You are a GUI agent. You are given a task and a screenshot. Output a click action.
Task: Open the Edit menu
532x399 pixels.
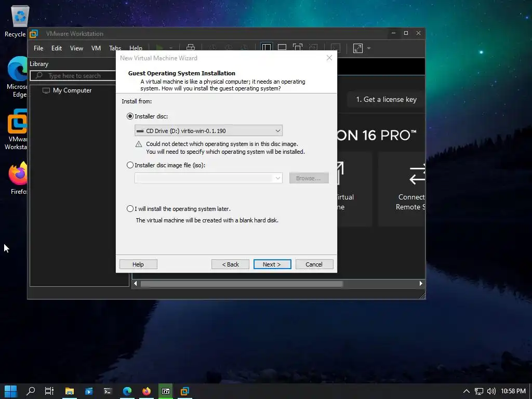click(x=56, y=48)
